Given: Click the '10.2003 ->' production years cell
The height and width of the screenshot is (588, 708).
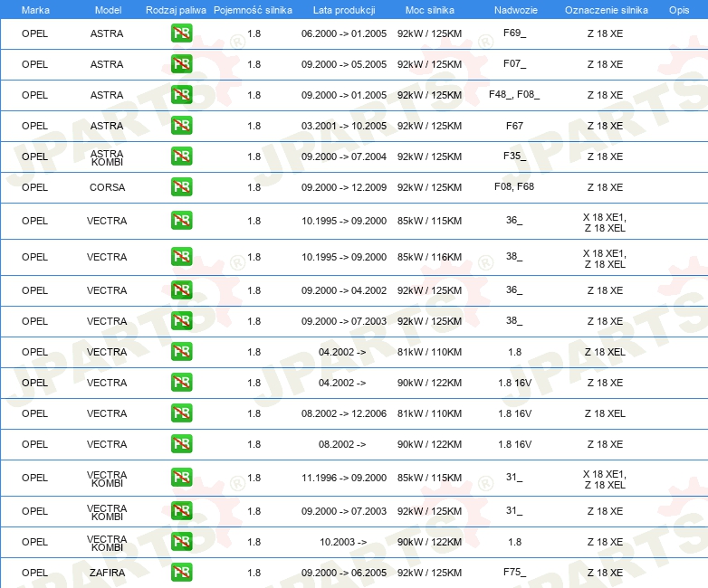Looking at the screenshot, I should (343, 542).
